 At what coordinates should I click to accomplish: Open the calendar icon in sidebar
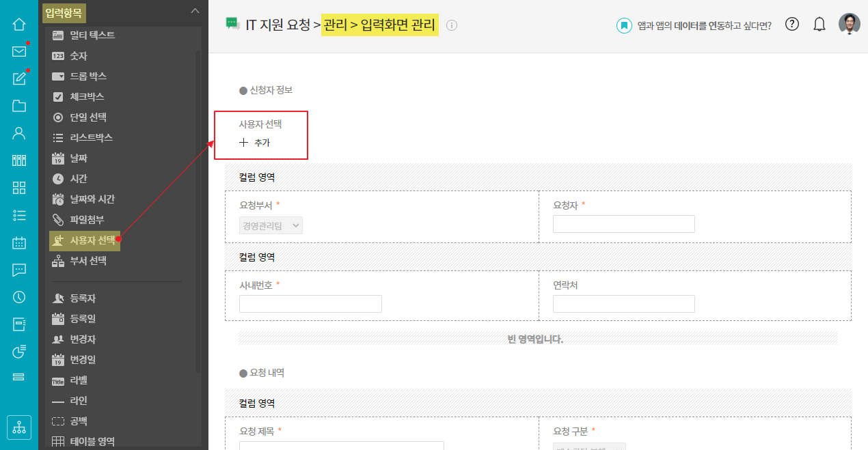pyautogui.click(x=19, y=242)
